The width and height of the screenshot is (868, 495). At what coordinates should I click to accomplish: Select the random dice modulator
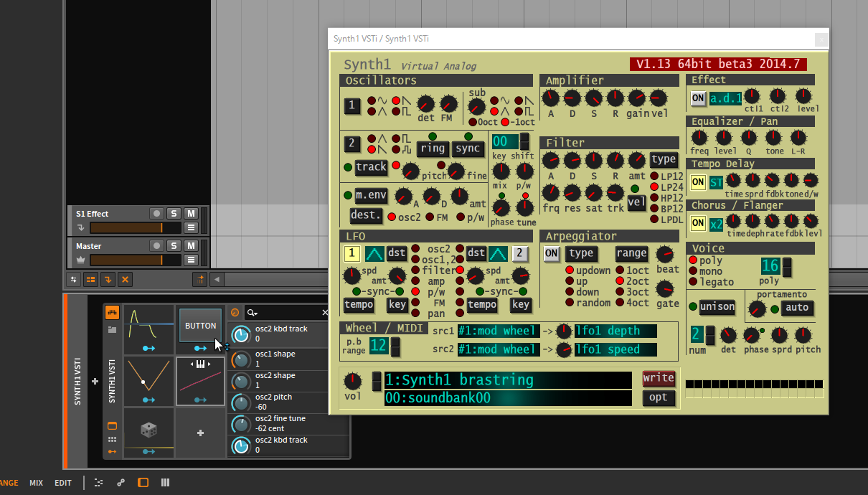148,433
